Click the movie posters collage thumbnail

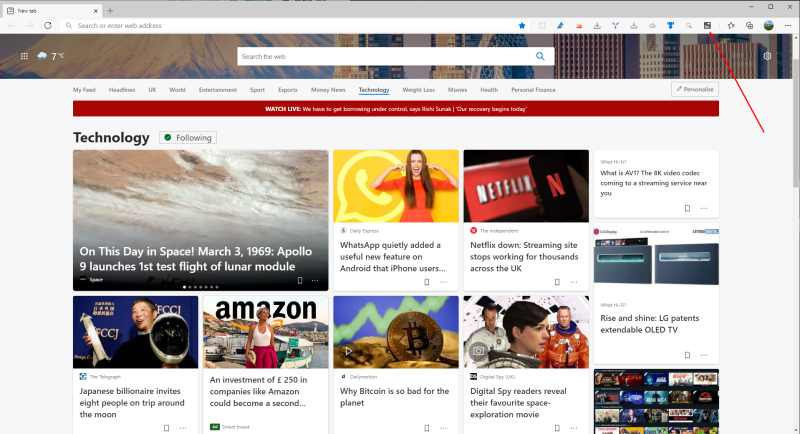coord(656,401)
